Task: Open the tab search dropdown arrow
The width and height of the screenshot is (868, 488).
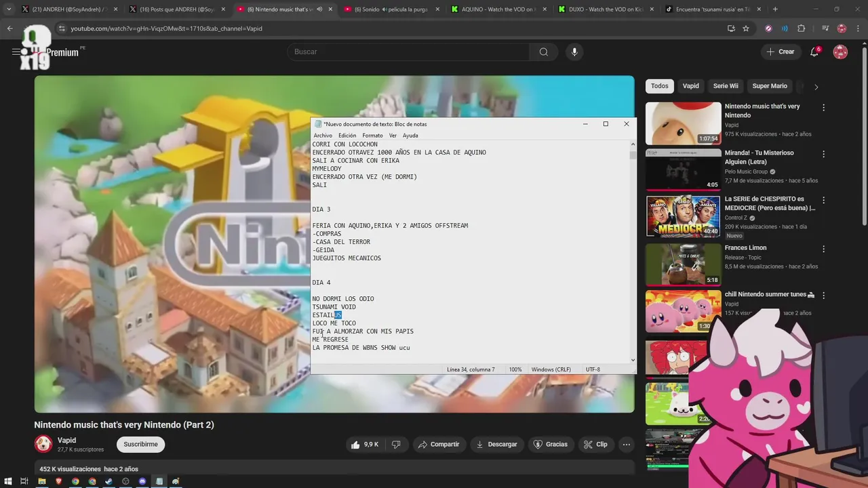Action: (8, 9)
